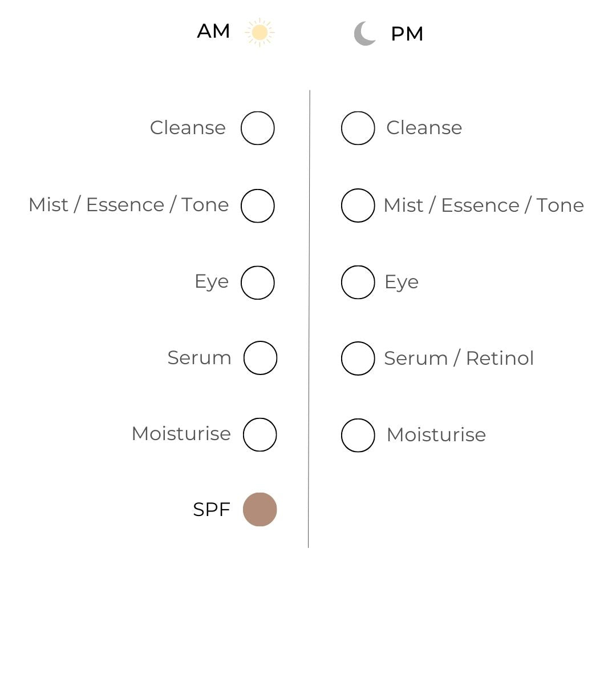Check the Serum / Retinol circle
Viewport: 616px width, 685px height.
(358, 358)
